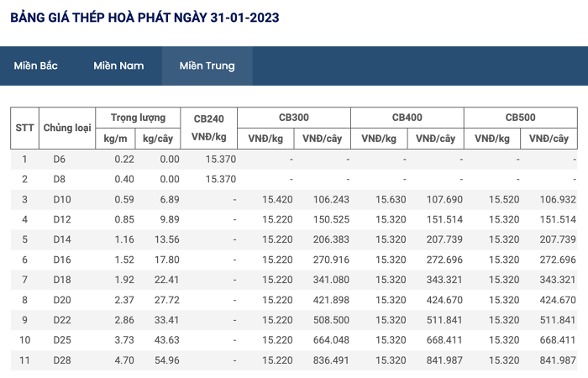This screenshot has width=588, height=378.
Task: Click the kg/cây sub-header
Action: click(158, 139)
